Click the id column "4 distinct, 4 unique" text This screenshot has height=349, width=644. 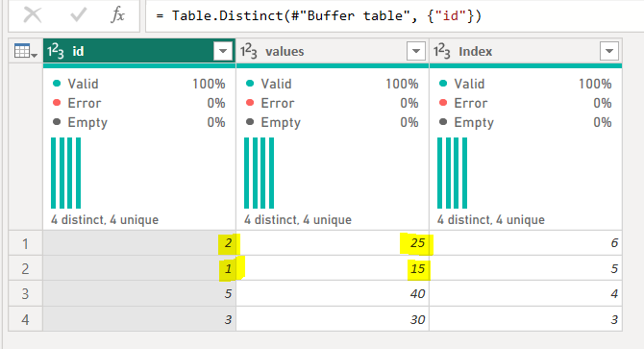(105, 219)
